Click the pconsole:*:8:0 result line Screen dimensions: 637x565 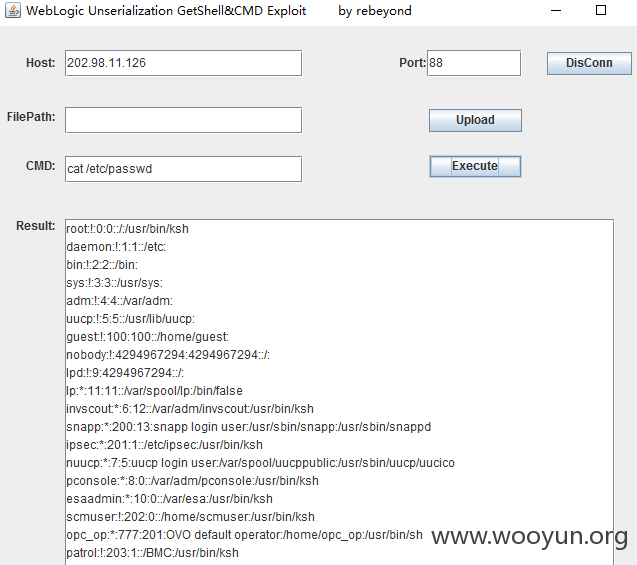193,481
